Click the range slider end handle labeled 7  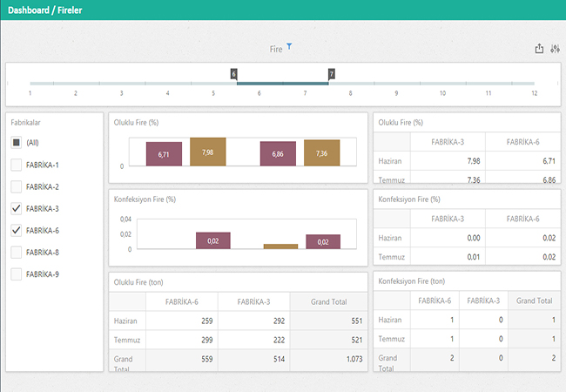[331, 74]
